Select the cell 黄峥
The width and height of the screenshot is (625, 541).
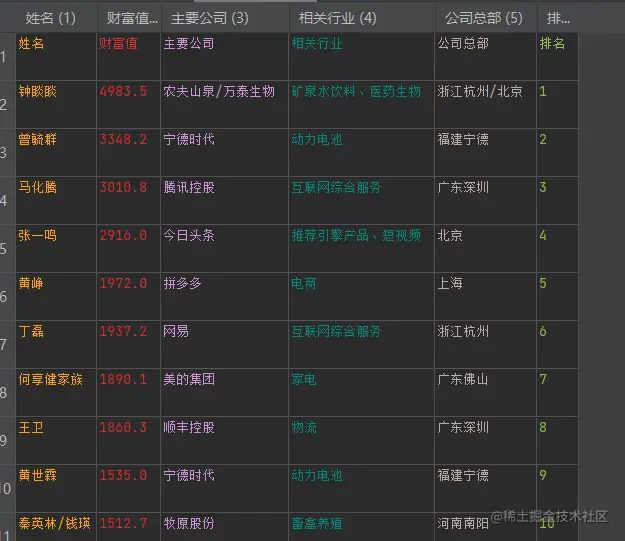(x=56, y=296)
